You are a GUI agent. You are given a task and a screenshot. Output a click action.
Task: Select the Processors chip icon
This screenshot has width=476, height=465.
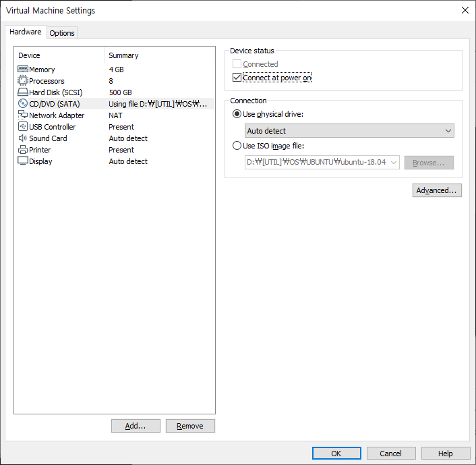(23, 80)
